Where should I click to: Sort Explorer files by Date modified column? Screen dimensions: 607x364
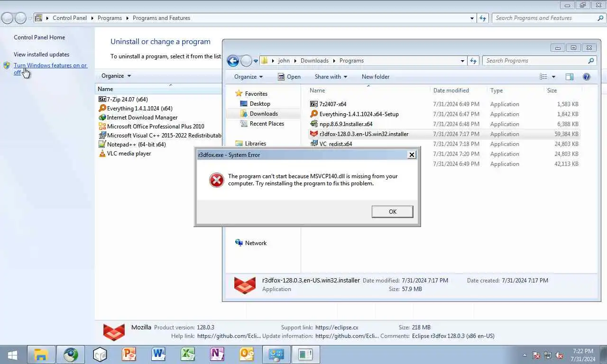tap(451, 91)
